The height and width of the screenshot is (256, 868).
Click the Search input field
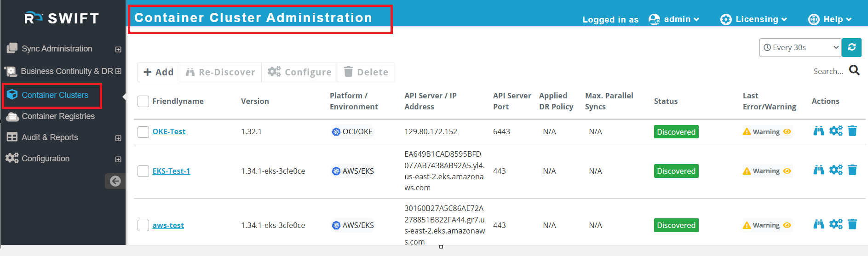pos(828,71)
